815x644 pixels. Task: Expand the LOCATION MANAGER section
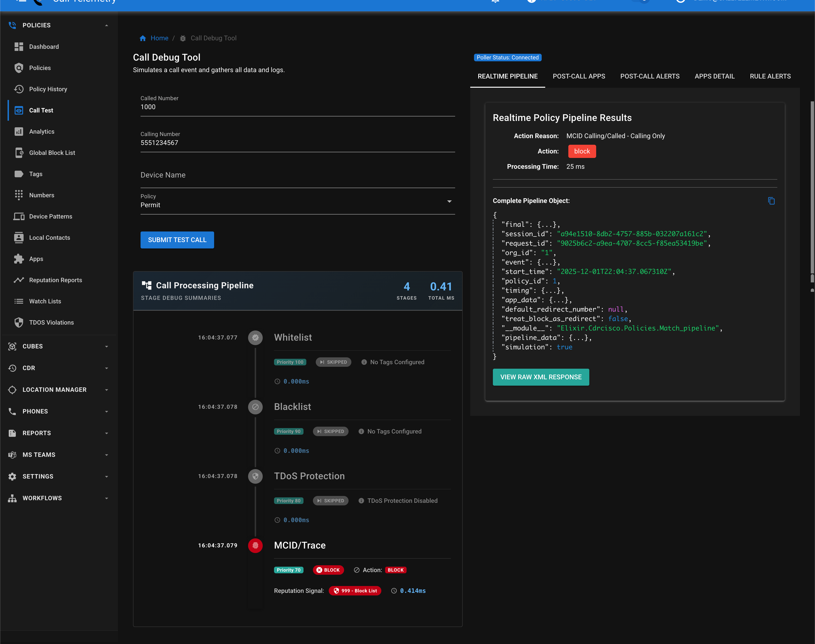[58, 390]
